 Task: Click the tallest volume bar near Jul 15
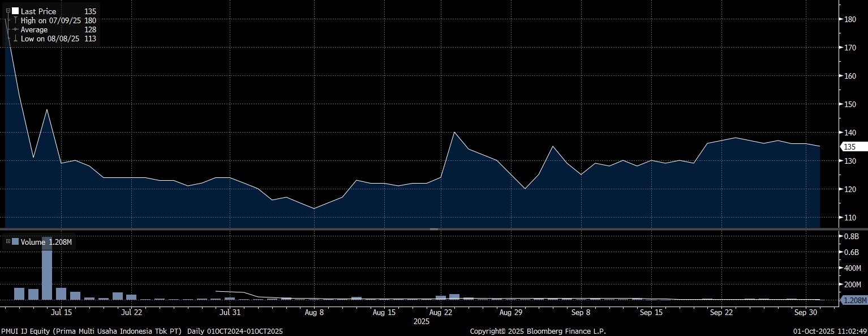click(47, 269)
